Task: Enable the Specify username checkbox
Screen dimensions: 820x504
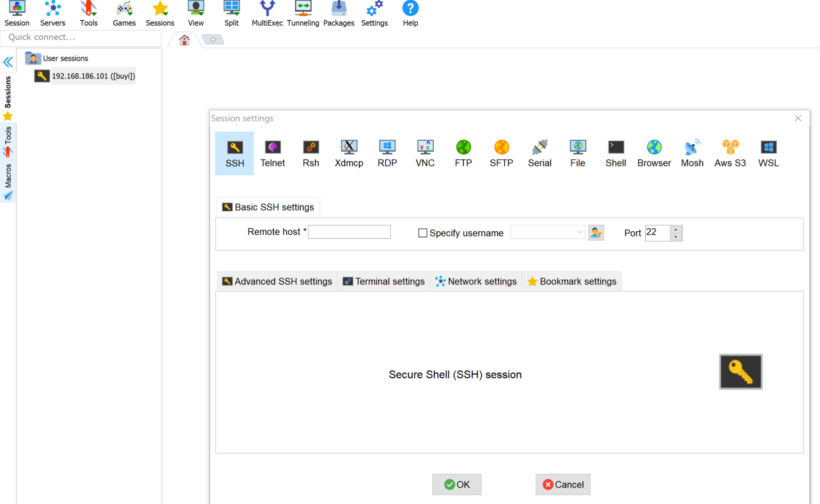Action: coord(422,233)
